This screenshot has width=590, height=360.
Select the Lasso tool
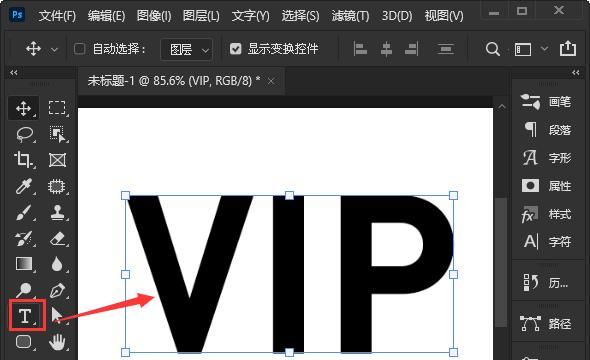pos(25,134)
